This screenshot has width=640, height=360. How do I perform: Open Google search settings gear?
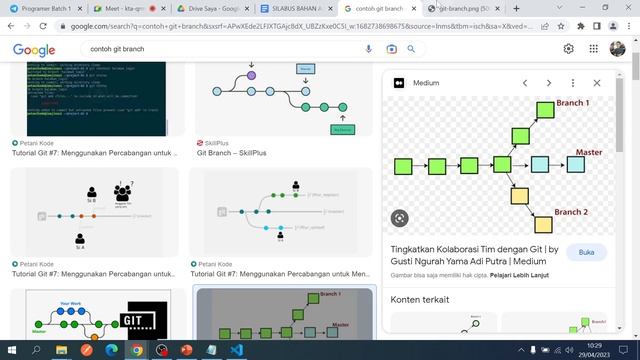[x=568, y=49]
